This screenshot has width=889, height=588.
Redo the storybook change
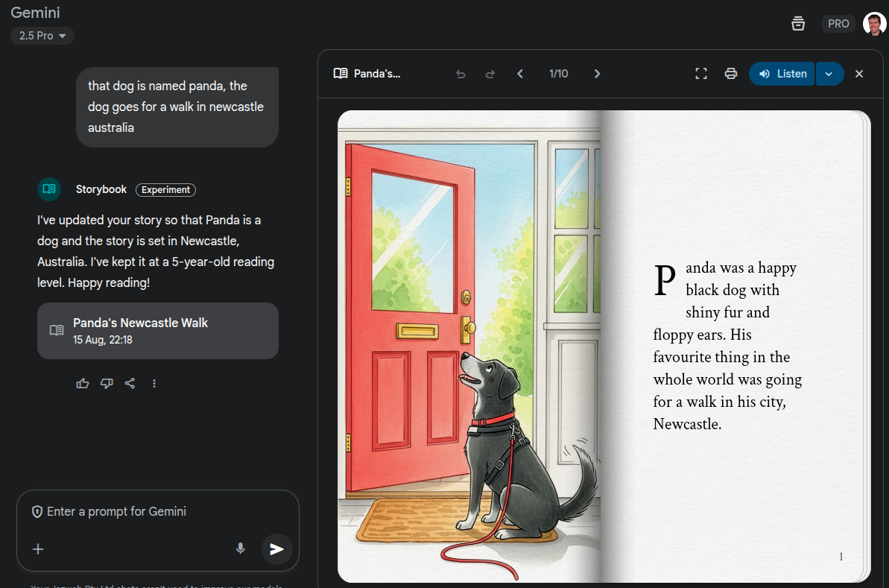click(490, 74)
